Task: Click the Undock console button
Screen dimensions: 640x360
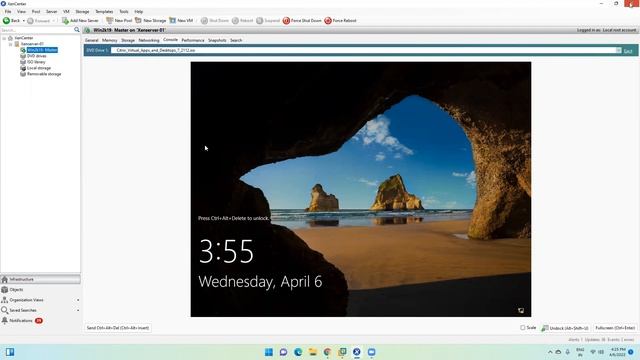Action: pyautogui.click(x=565, y=328)
